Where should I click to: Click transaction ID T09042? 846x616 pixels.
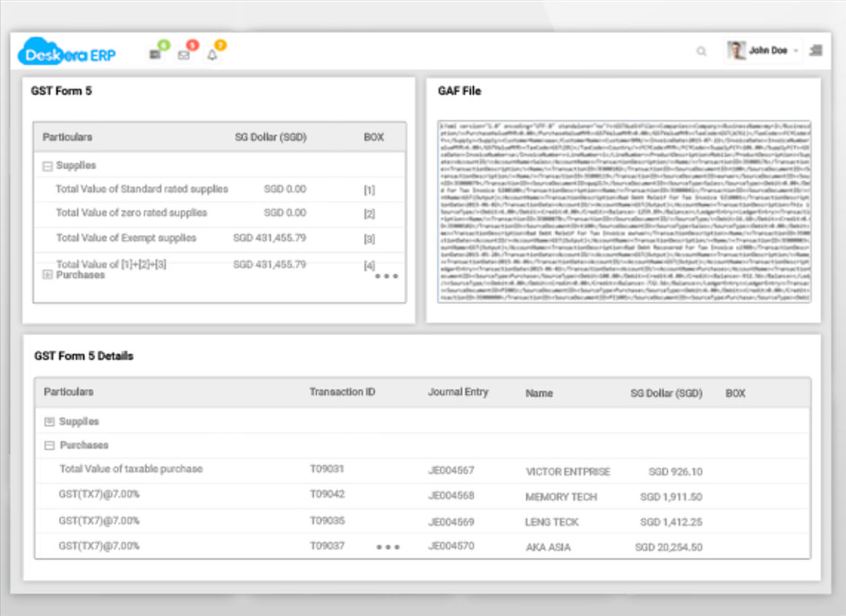point(327,494)
